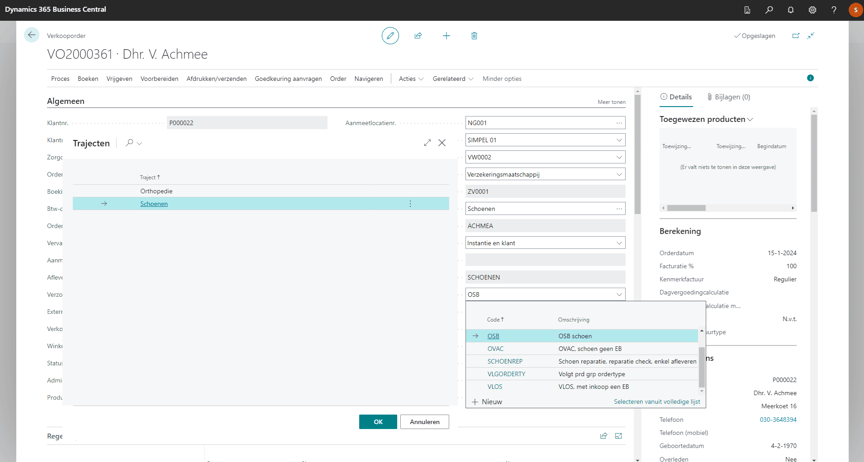
Task: Open the VW0002 dropdown
Action: click(x=619, y=157)
